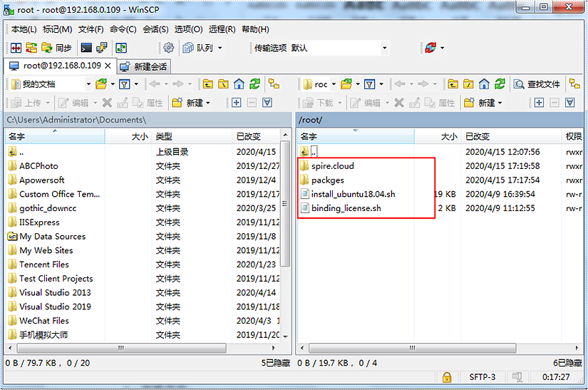Go to the local root directory icon
The image size is (588, 390).
tap(224, 84)
